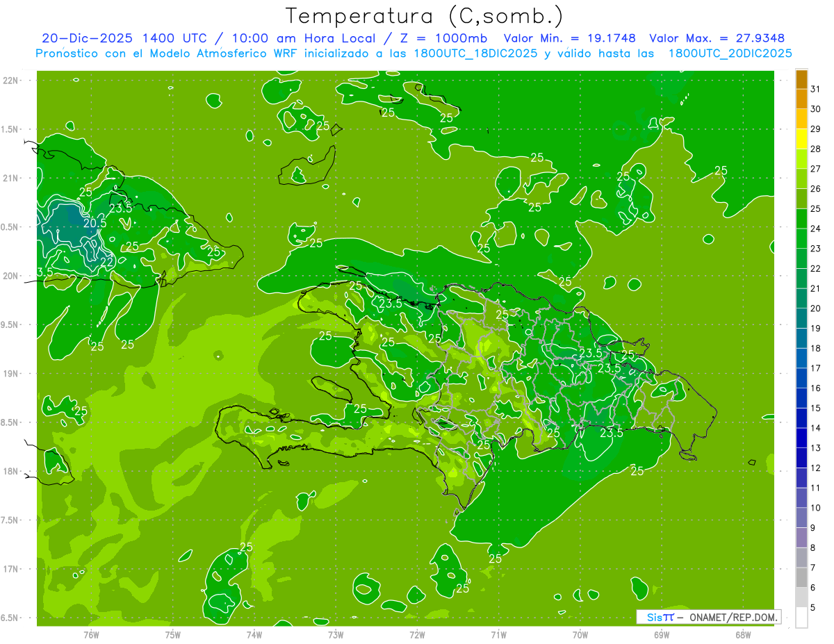834x644 pixels.
Task: Click color scale value "28"
Action: [x=816, y=149]
